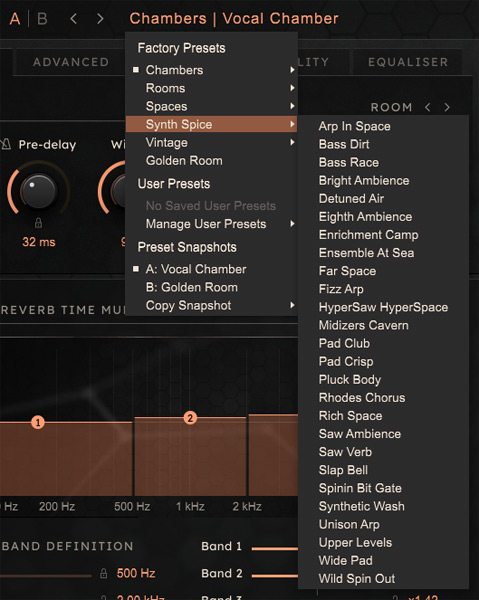Apply the Wide Pad preset
Screen dimensions: 479x600
(x=383, y=561)
